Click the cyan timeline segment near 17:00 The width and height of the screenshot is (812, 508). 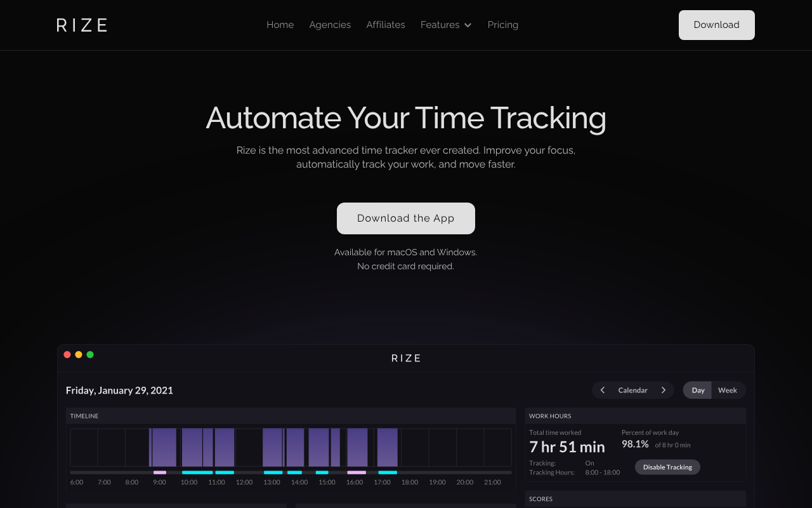coord(388,472)
